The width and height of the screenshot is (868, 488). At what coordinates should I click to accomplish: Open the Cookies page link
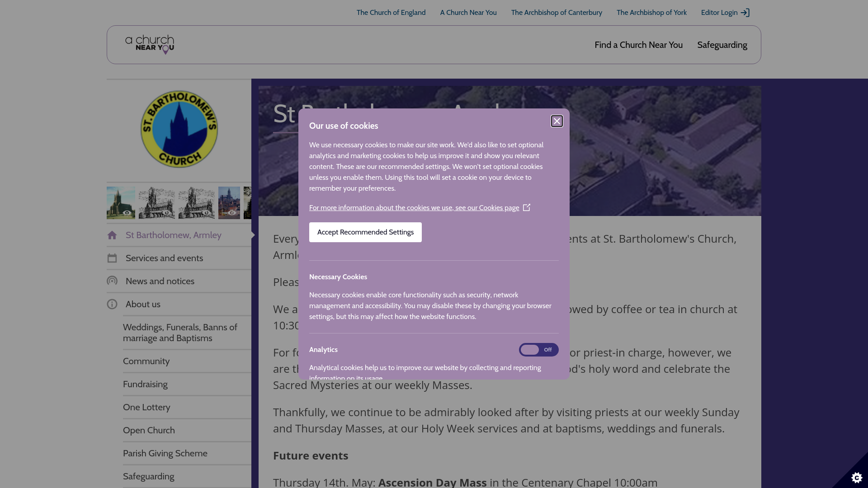[414, 208]
